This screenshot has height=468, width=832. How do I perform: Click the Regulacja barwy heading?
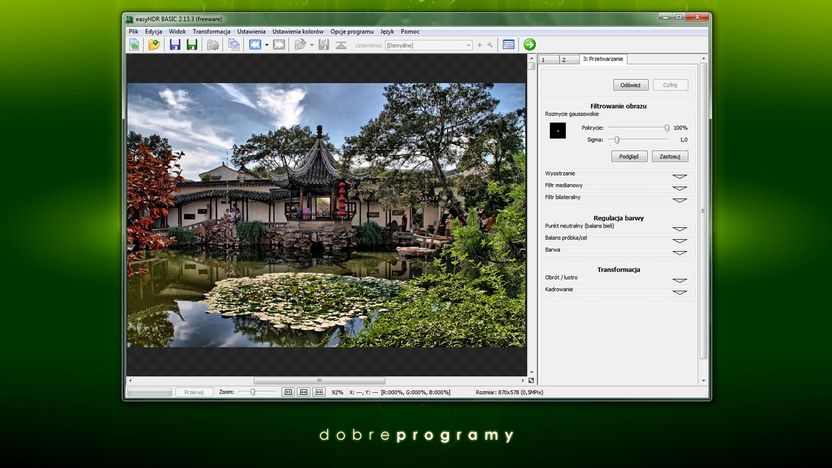click(x=618, y=218)
